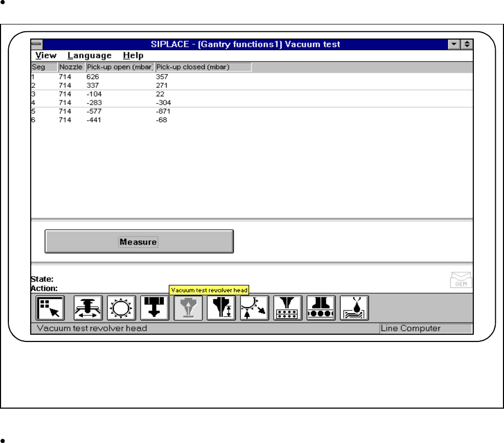Select pick-up closed value -871

click(x=163, y=111)
